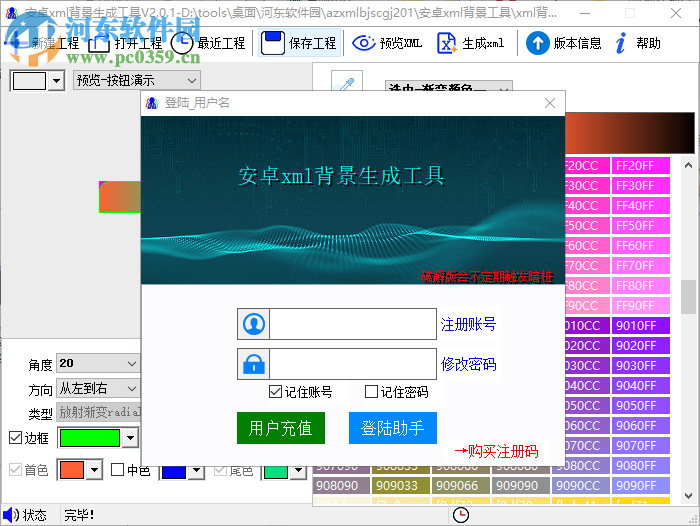The image size is (700, 526).
Task: Open 版本信息 up-arrow icon
Action: coord(538,43)
